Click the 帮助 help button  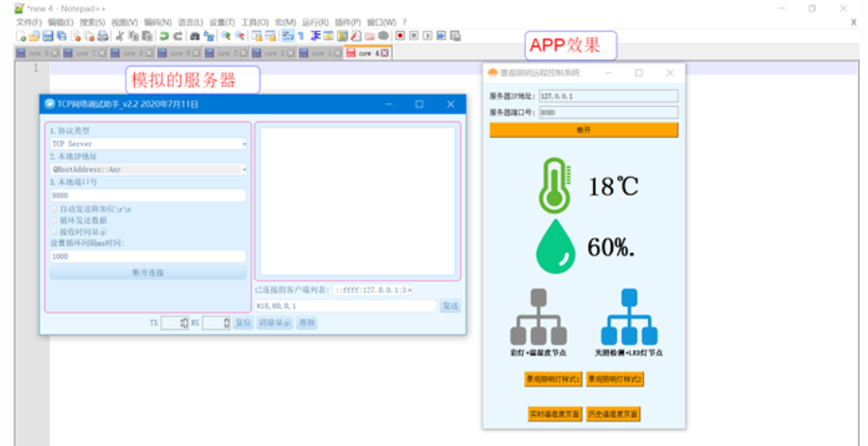(x=307, y=323)
